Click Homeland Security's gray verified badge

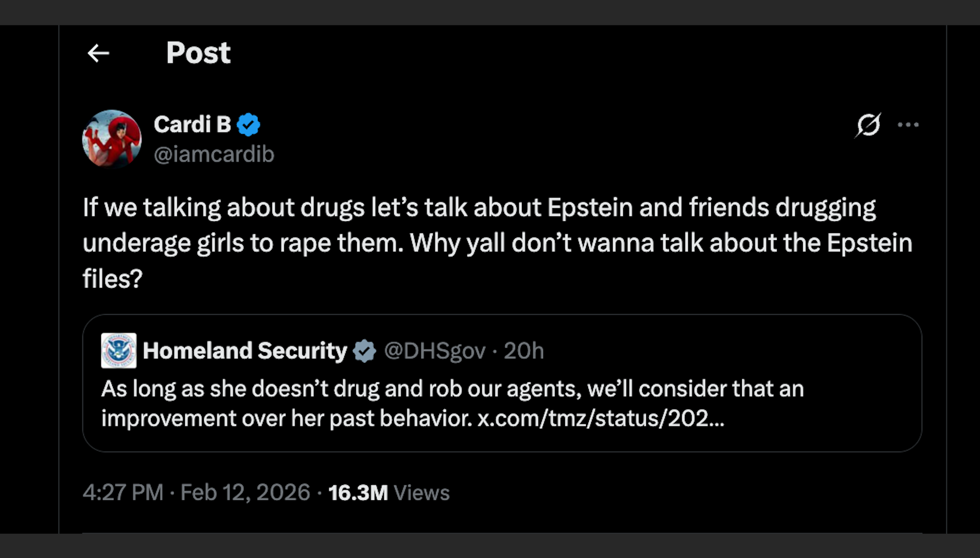pyautogui.click(x=364, y=350)
